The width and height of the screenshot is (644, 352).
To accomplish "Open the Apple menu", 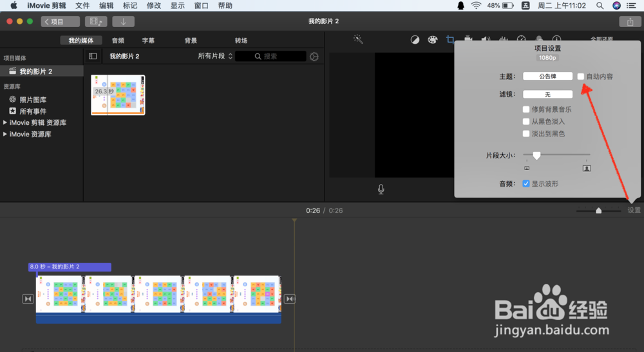I will pyautogui.click(x=14, y=6).
